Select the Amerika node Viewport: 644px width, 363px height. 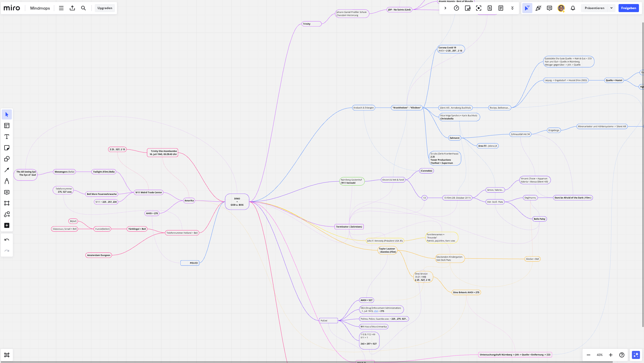pos(189,201)
